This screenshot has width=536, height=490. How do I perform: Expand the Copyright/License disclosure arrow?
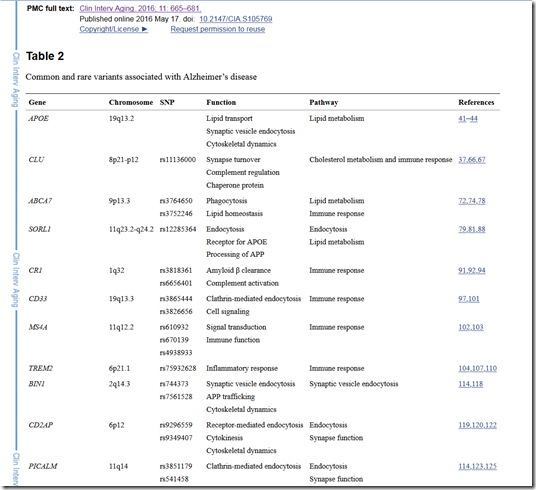(145, 29)
